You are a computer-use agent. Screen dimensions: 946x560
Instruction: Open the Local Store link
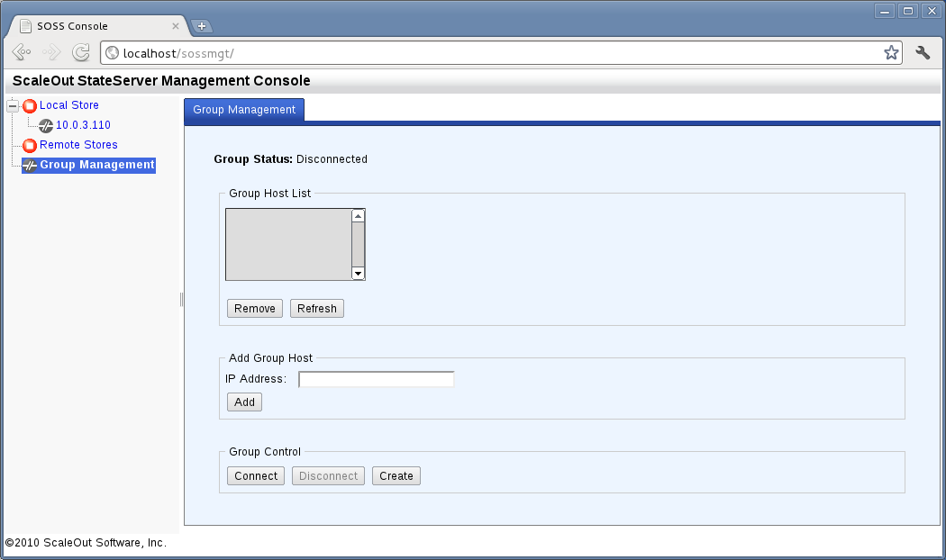coord(68,105)
